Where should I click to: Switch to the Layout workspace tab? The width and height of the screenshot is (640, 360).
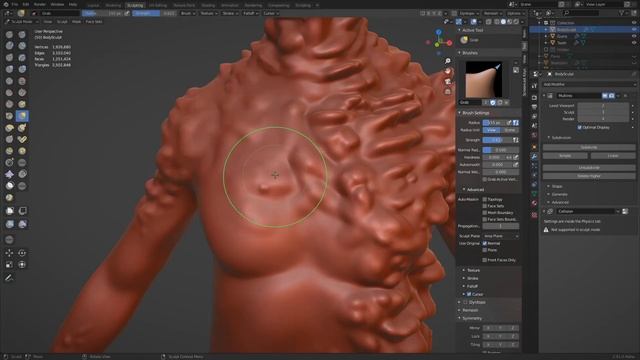93,5
